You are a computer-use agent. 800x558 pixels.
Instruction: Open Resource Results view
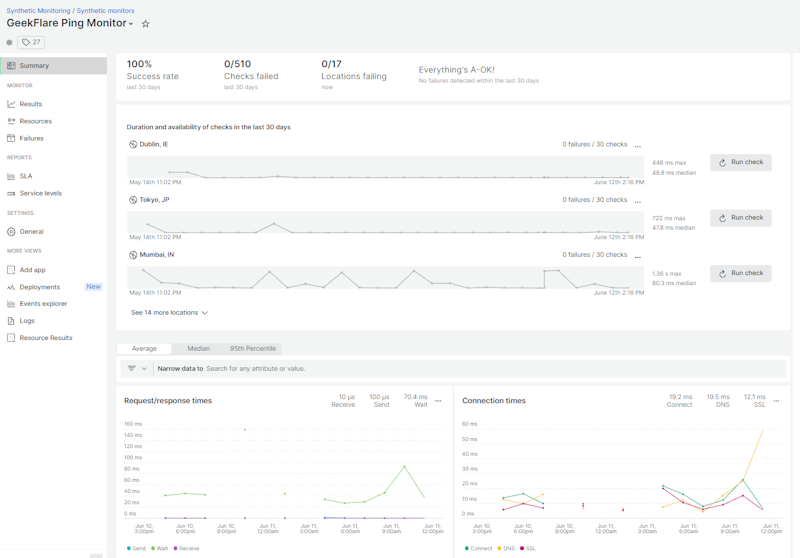46,338
